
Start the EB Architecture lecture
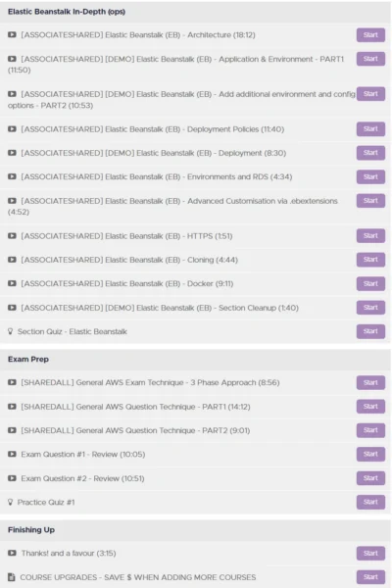pyautogui.click(x=370, y=35)
